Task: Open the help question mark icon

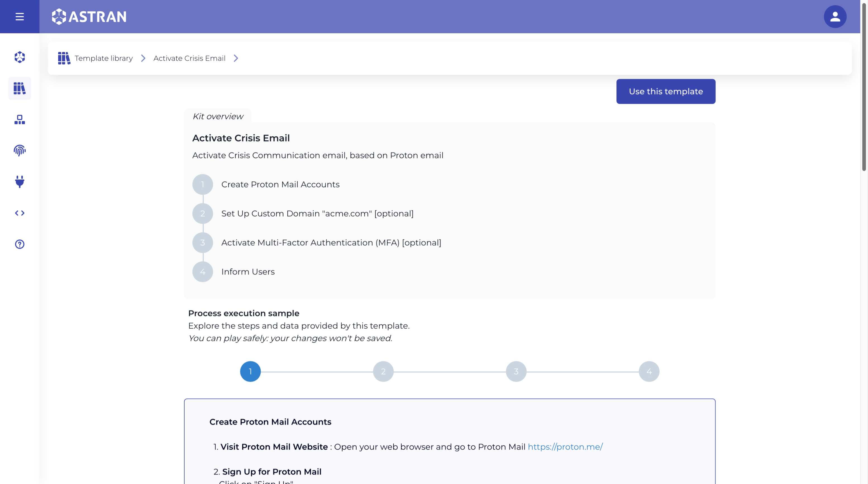Action: [x=20, y=244]
